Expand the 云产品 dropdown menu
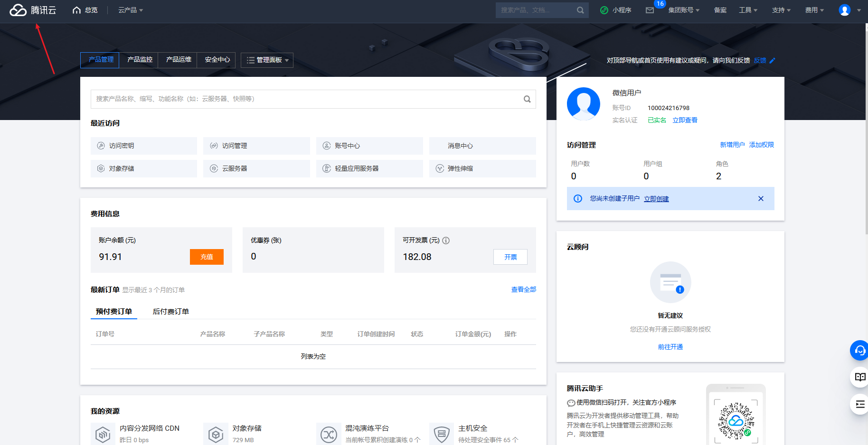This screenshot has width=868, height=445. click(x=130, y=10)
